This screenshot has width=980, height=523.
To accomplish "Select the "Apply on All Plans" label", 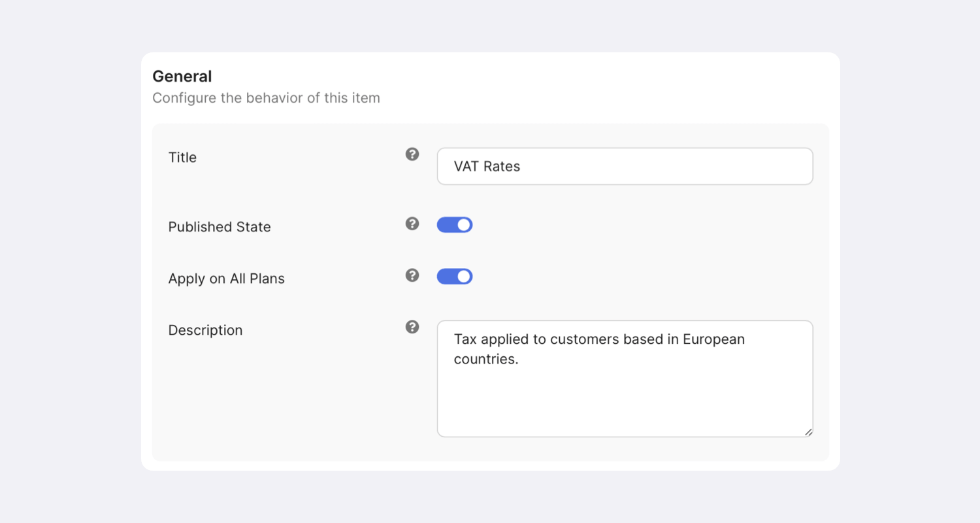I will tap(227, 278).
